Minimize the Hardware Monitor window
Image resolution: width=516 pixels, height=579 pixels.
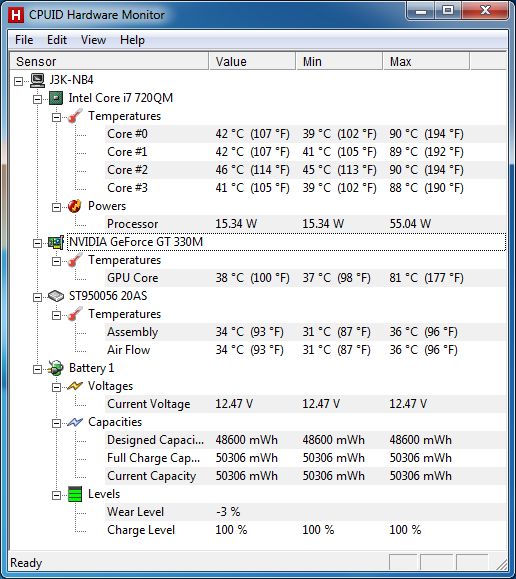420,11
